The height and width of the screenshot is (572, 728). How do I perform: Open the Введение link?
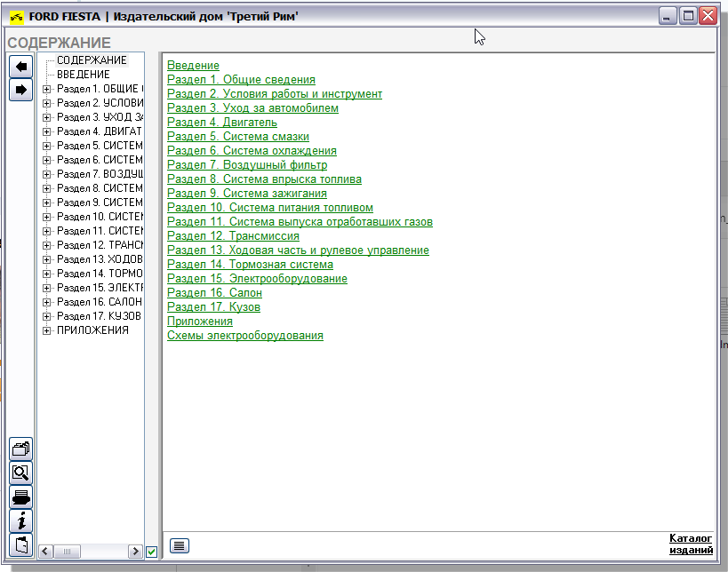pyautogui.click(x=193, y=66)
